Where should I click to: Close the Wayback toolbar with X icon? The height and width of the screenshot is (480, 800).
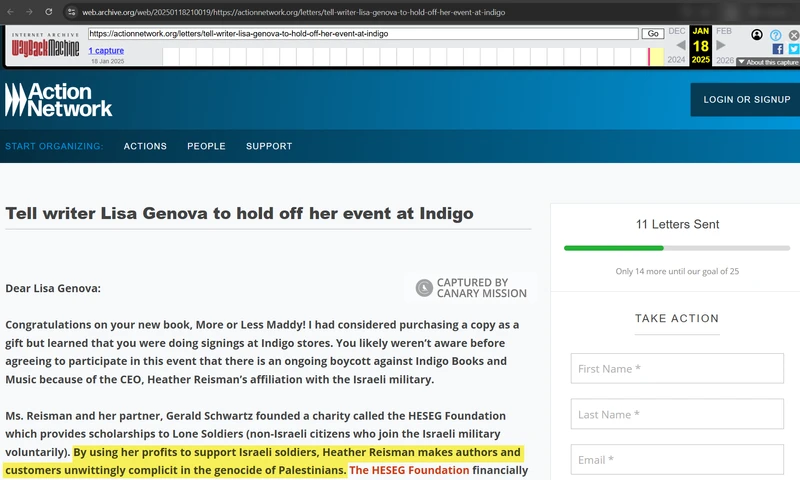pos(794,35)
